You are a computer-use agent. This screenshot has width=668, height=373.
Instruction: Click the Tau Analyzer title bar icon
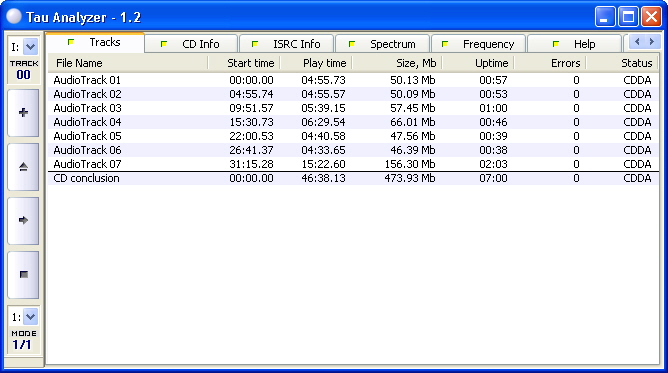pos(14,17)
